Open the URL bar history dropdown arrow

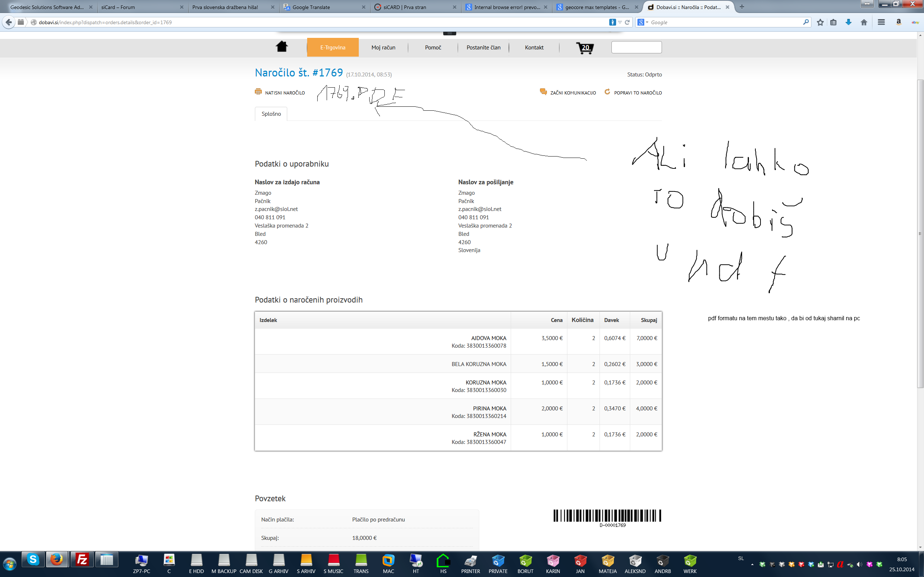tap(620, 22)
